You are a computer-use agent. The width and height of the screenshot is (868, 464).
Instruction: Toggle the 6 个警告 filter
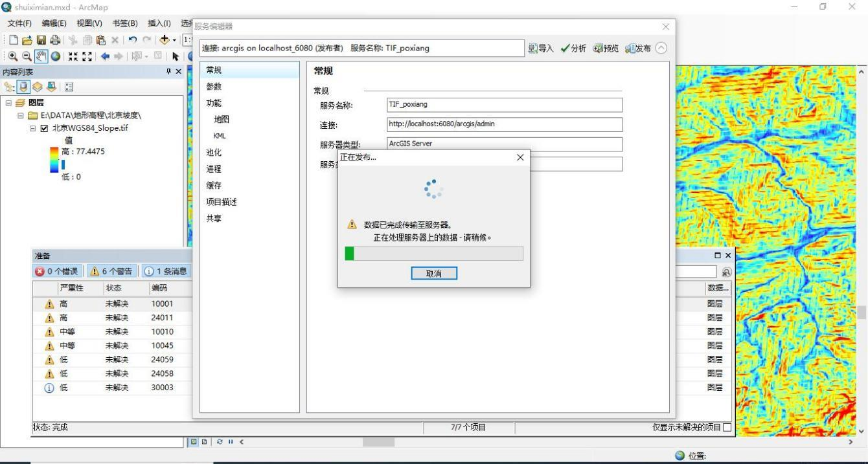[111, 271]
